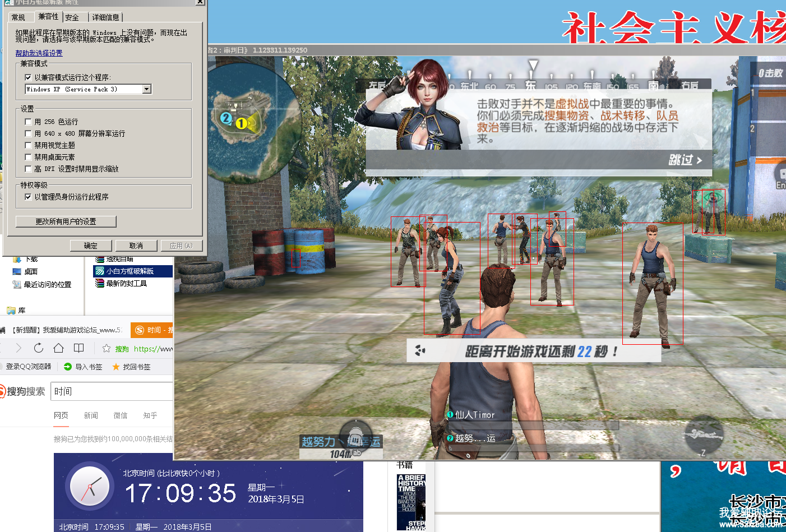Click the 搜狗搜索 logo
The width and height of the screenshot is (786, 532).
coord(22,391)
